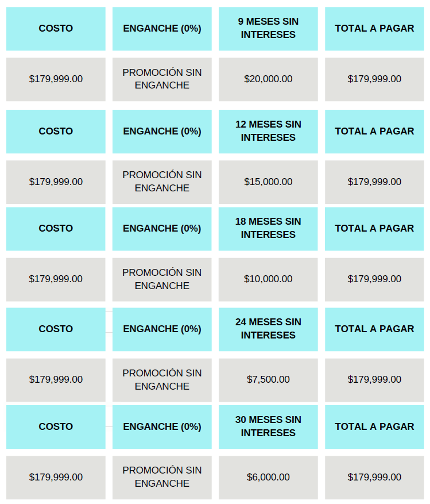Click the 30 MESES SIN INTERESES header
430x504 pixels.
pos(268,426)
